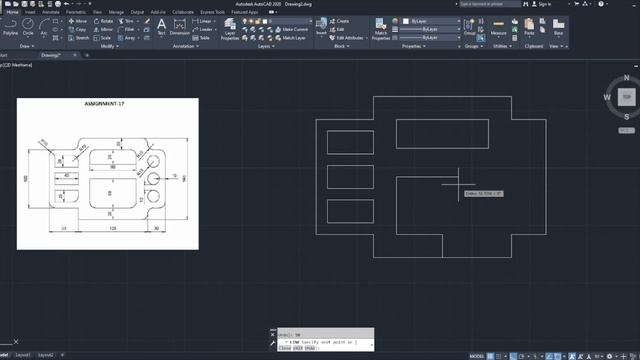Click the Sign In button
The width and height of the screenshot is (640, 360).
tap(542, 4)
